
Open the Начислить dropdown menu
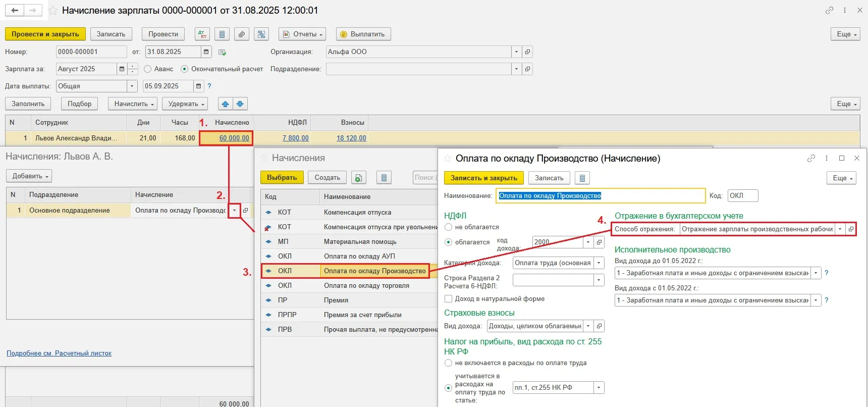coord(133,104)
